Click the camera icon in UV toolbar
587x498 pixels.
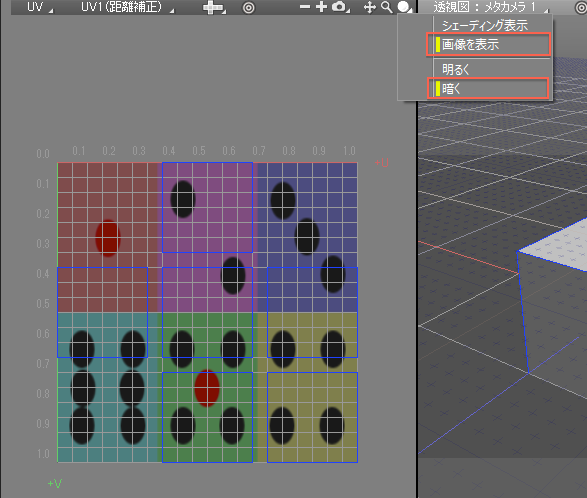pyautogui.click(x=339, y=7)
